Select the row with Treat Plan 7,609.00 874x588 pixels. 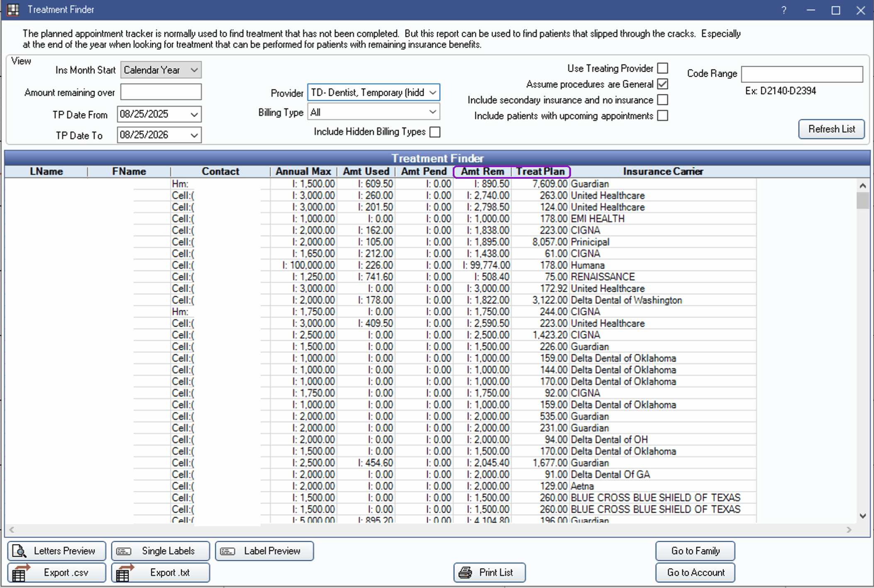click(381, 184)
